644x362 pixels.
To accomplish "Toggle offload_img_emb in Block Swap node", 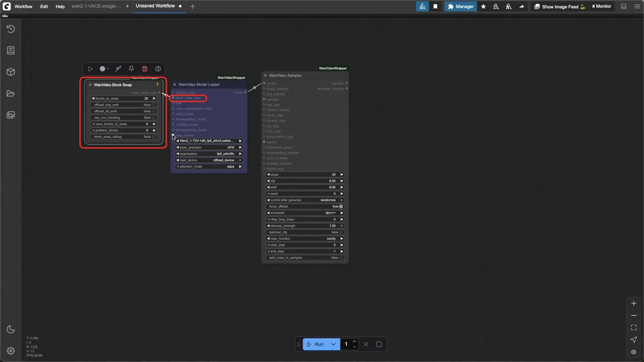I will 123,105.
